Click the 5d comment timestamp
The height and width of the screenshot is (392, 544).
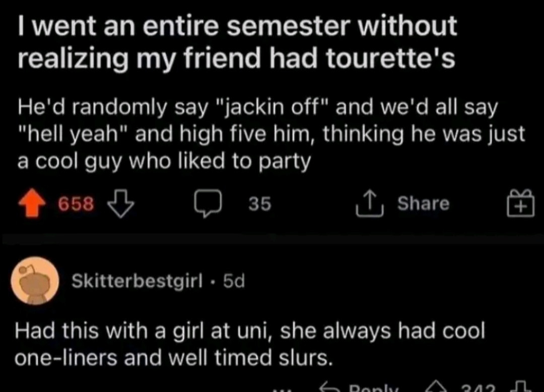(233, 281)
